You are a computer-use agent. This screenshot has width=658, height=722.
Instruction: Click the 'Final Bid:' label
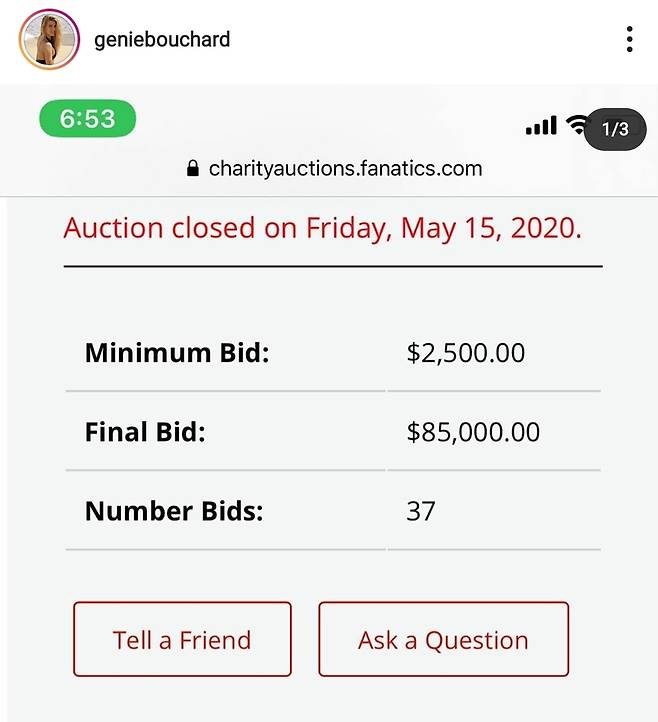pyautogui.click(x=145, y=432)
